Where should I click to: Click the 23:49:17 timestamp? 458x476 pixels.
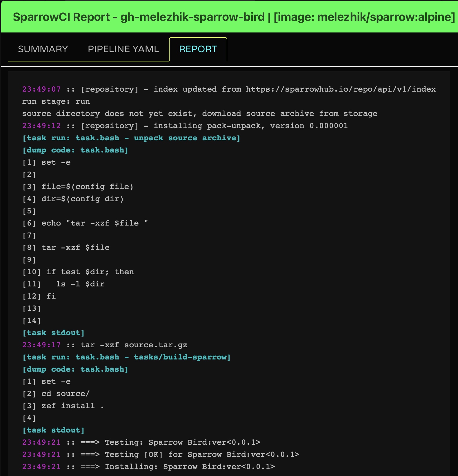[x=41, y=345]
